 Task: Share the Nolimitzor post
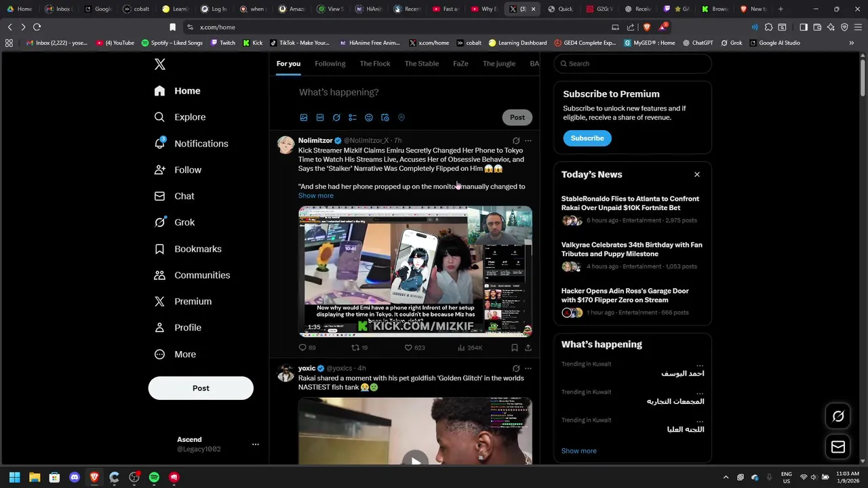(528, 348)
